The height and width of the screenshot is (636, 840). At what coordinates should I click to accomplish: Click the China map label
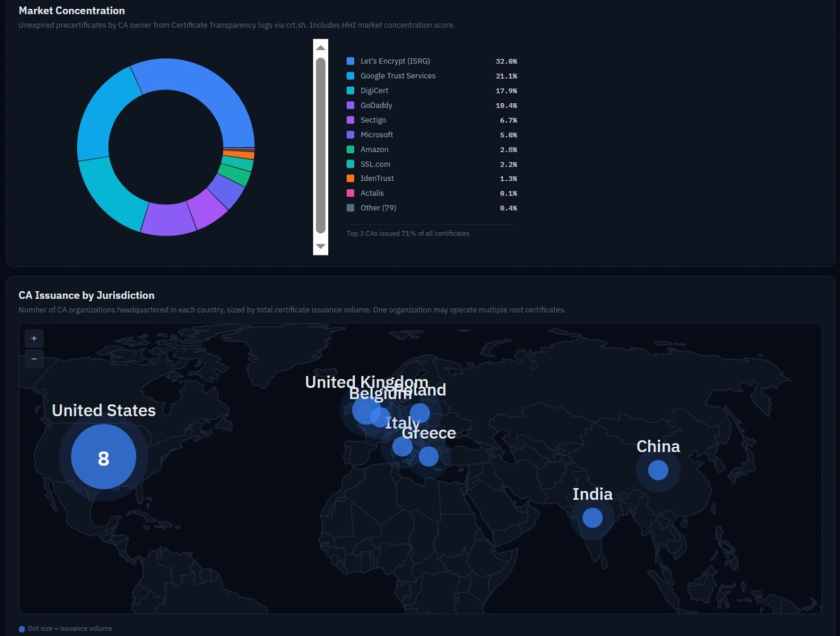pyautogui.click(x=658, y=446)
